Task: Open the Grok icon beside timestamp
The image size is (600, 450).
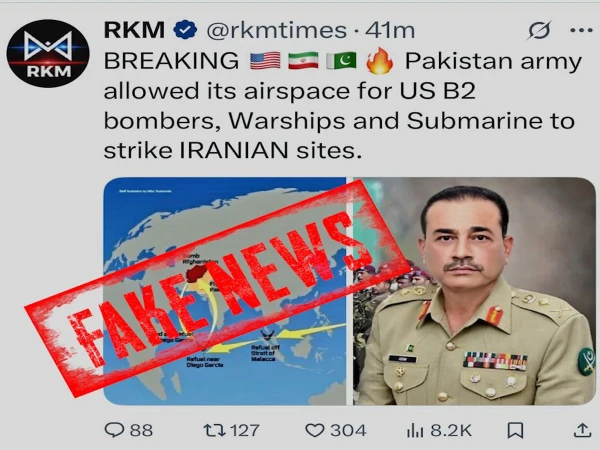Action: click(x=540, y=30)
